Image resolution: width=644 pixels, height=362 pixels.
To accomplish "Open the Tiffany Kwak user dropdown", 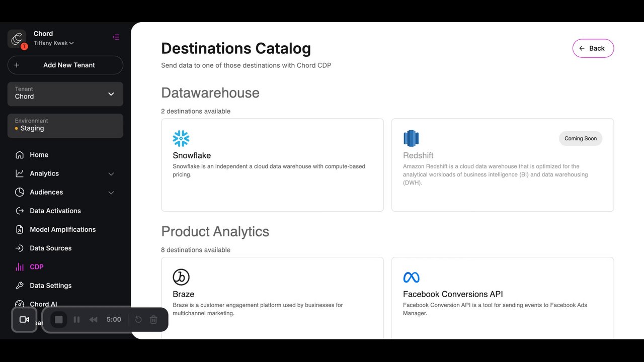I will (x=54, y=43).
